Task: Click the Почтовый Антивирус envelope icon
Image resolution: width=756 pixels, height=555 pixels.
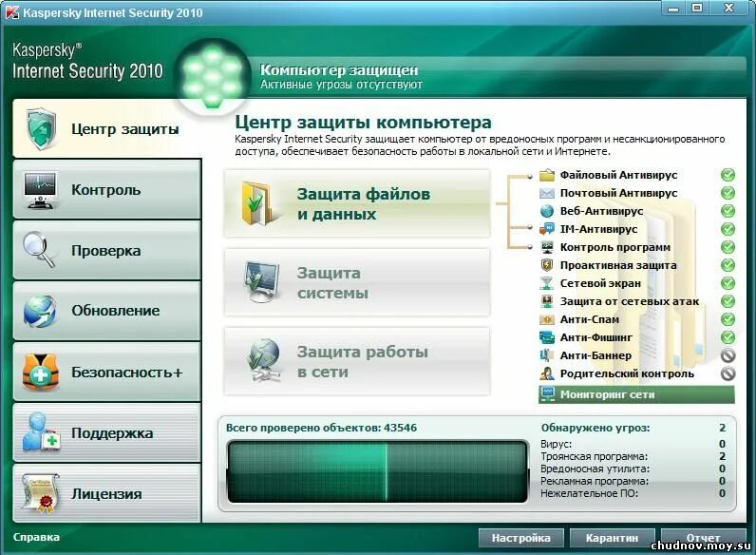Action: click(x=547, y=193)
